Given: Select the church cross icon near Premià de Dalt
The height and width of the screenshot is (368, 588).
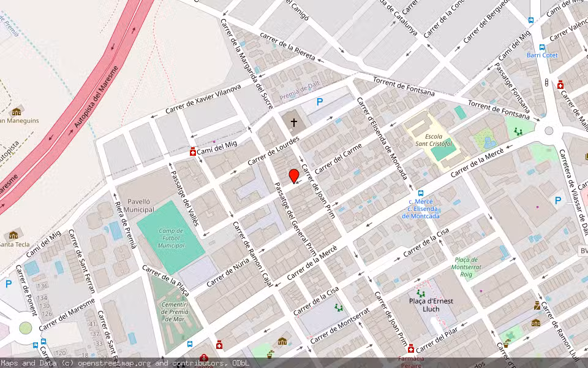Looking at the screenshot, I should [x=293, y=121].
